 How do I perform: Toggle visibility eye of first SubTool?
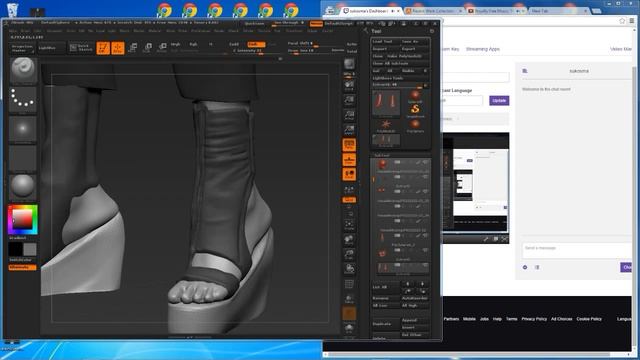point(425,162)
